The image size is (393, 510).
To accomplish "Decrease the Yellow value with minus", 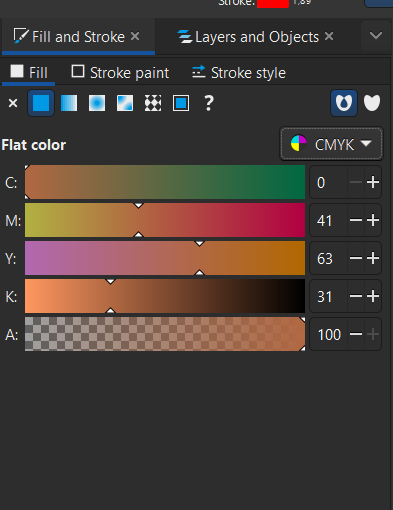I will click(x=356, y=258).
